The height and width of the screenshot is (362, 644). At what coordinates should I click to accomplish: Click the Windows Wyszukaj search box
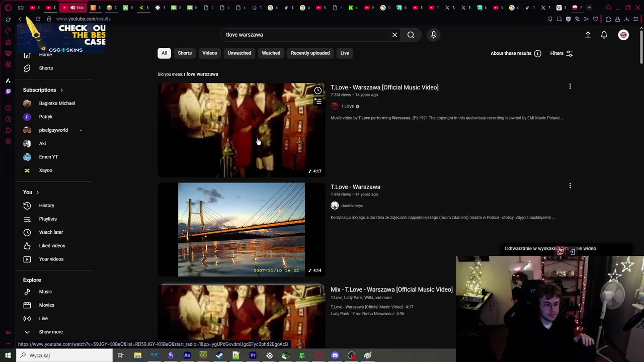tap(64, 355)
